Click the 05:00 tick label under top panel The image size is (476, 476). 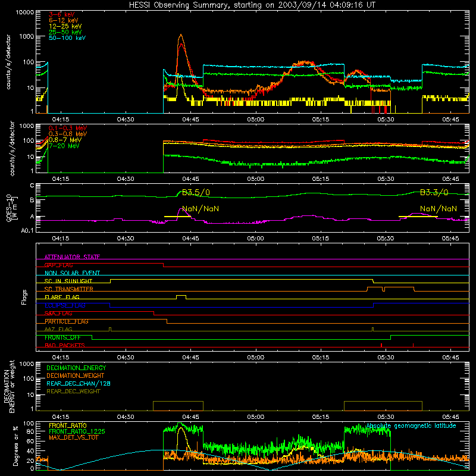[256, 120]
